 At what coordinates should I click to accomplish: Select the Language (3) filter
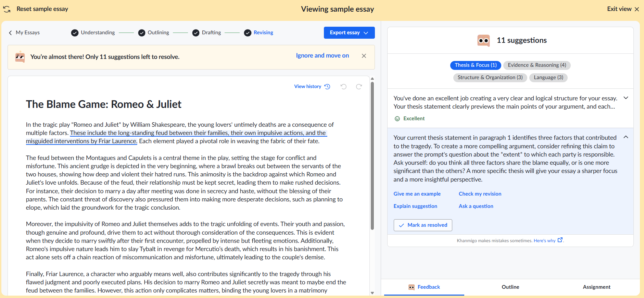(x=548, y=77)
